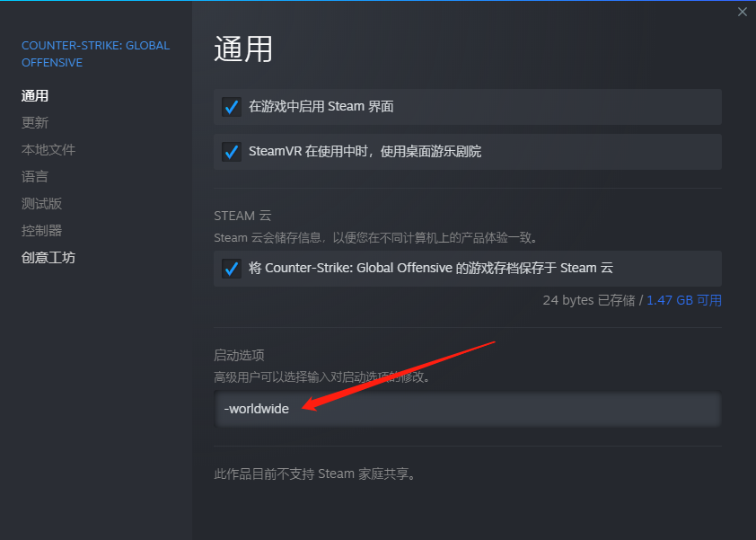Open the 更新 section
Screen dimensions: 756x540
coord(35,122)
